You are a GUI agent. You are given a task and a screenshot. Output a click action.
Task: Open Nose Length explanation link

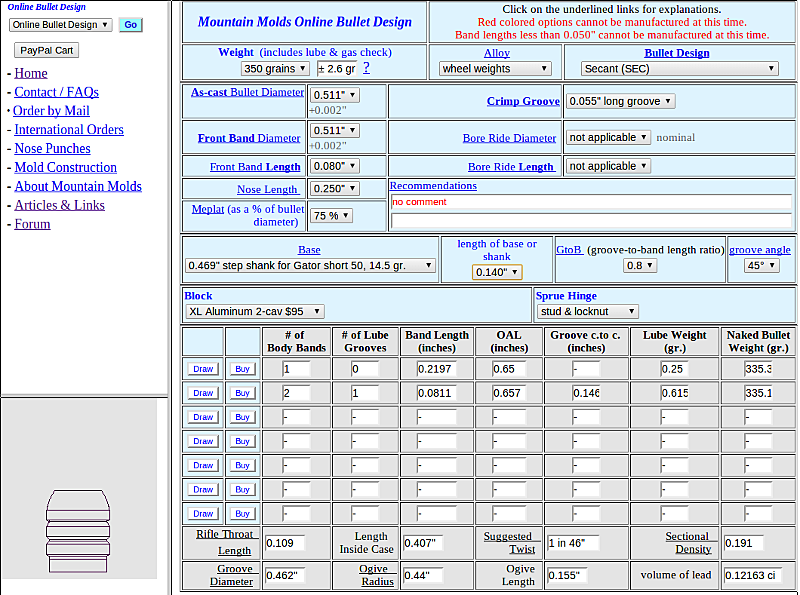pos(267,189)
